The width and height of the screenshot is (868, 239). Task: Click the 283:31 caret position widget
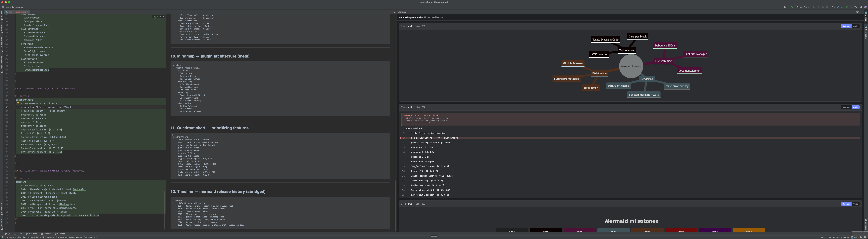824,237
